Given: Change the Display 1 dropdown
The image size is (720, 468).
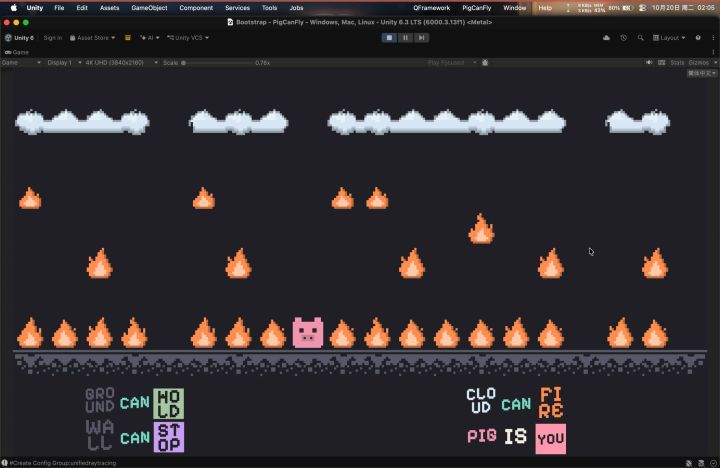Looking at the screenshot, I should point(64,62).
